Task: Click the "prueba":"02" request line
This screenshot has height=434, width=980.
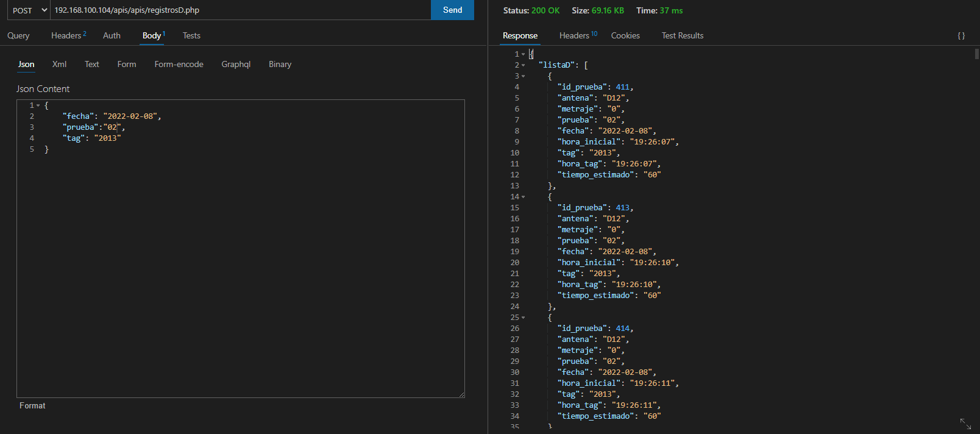Action: pos(93,127)
